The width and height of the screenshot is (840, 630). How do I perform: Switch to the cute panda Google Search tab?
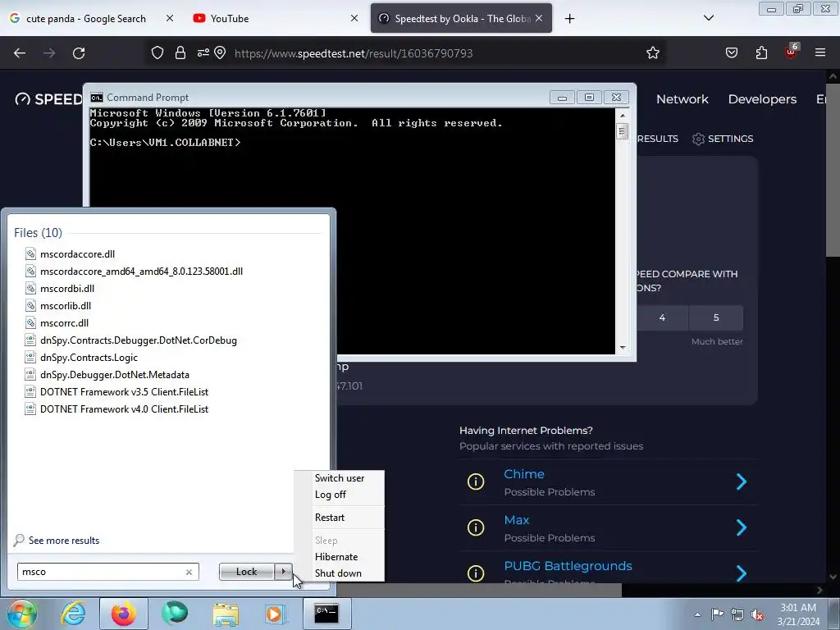[85, 19]
